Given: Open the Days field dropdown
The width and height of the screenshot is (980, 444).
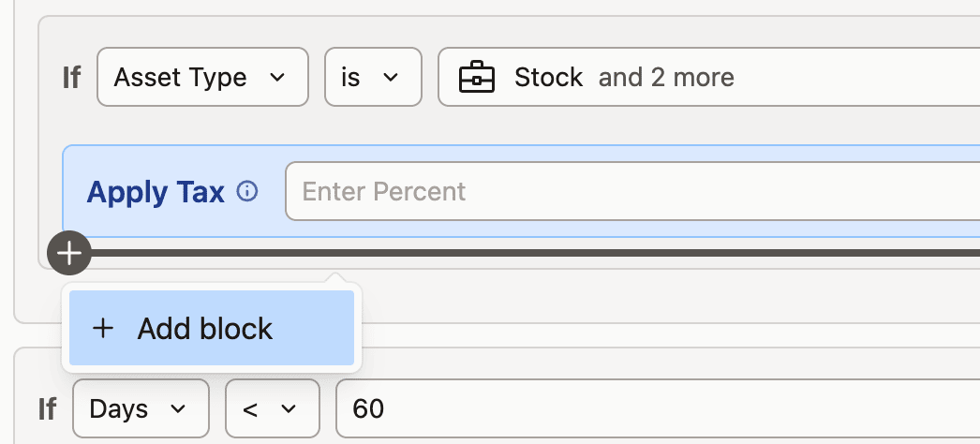Looking at the screenshot, I should point(141,408).
